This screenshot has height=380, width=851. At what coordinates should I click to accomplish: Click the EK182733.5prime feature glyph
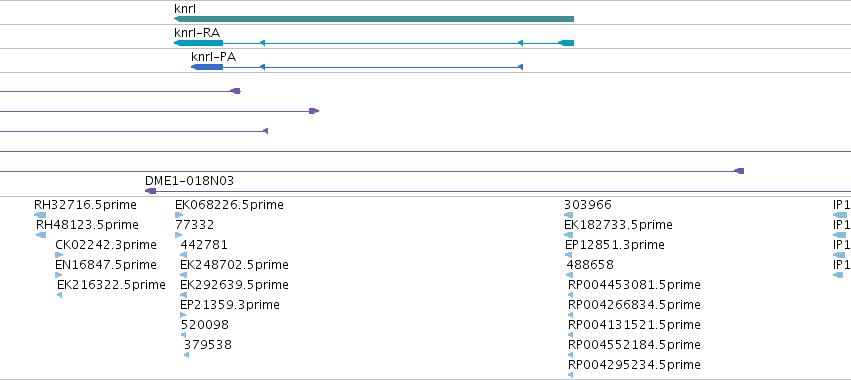click(x=569, y=235)
